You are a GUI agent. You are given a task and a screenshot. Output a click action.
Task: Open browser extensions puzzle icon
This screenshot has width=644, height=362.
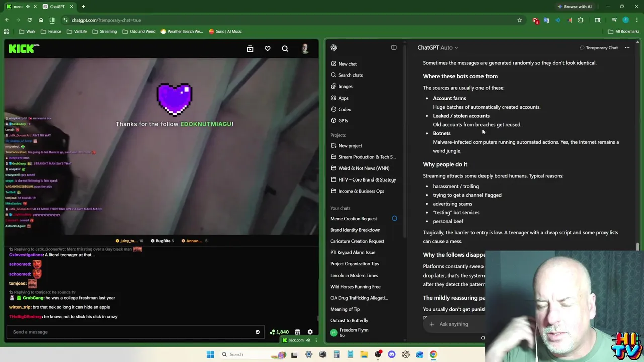coord(581,20)
